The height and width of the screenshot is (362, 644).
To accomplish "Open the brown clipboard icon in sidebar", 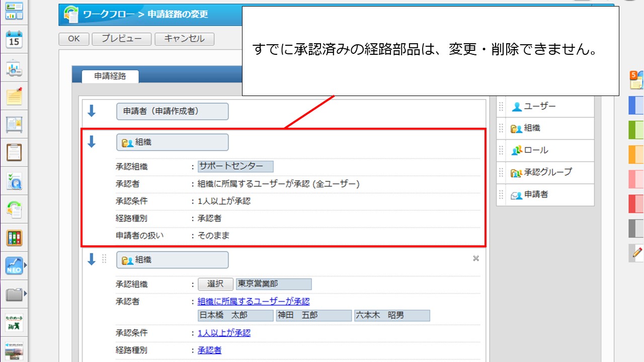I will 14,152.
